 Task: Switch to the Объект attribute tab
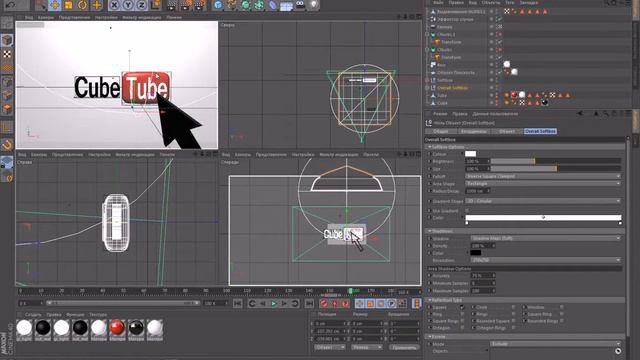click(x=507, y=131)
